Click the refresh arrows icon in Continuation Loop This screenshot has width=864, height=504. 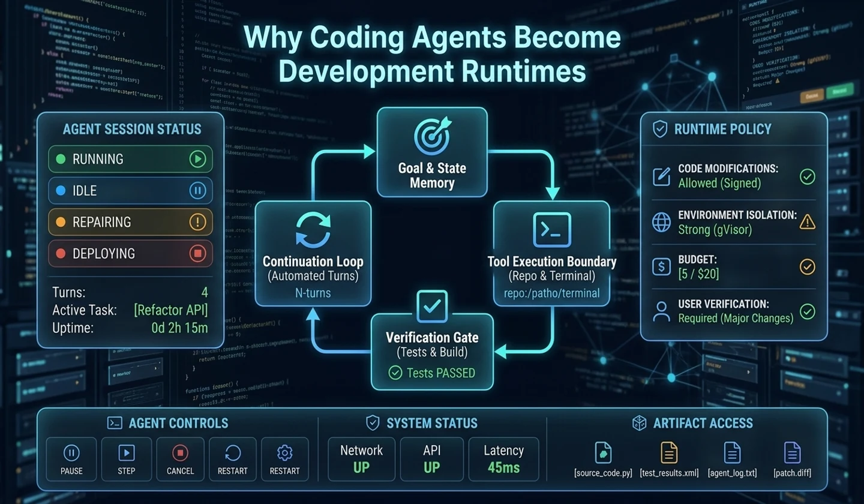[x=312, y=230]
